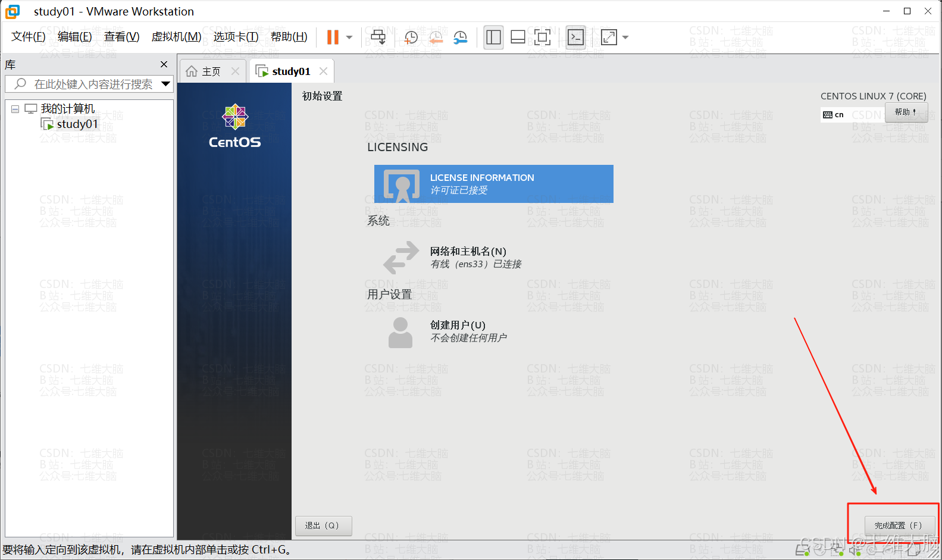Image resolution: width=942 pixels, height=560 pixels.
Task: Toggle the console view icon
Action: (x=575, y=37)
